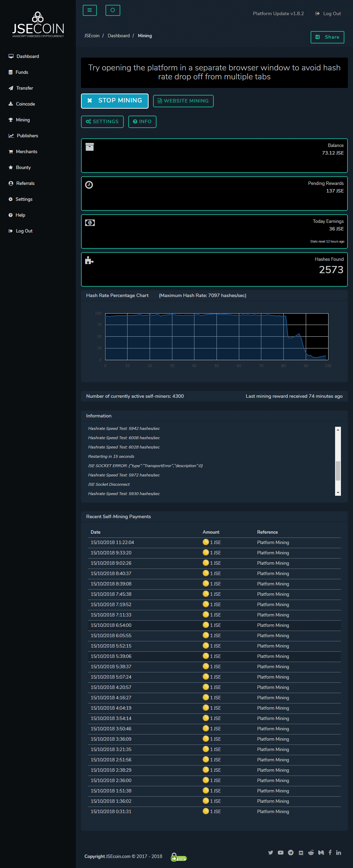This screenshot has width=353, height=868.
Task: Click the Reference column header
Action: pos(268,532)
